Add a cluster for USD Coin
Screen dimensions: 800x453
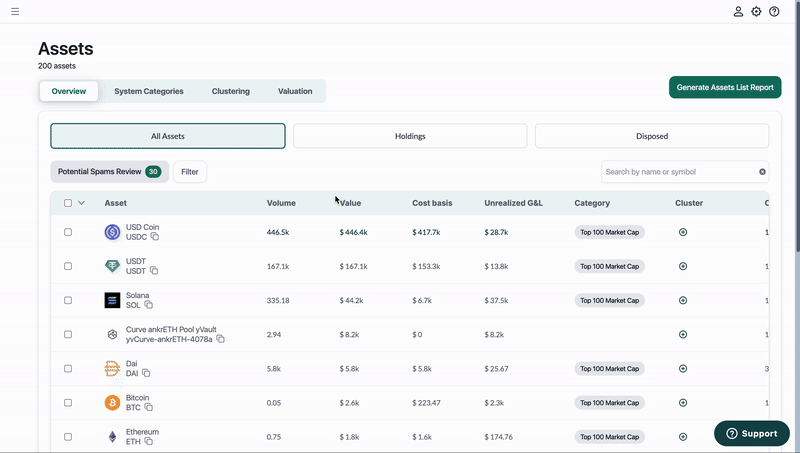click(683, 232)
